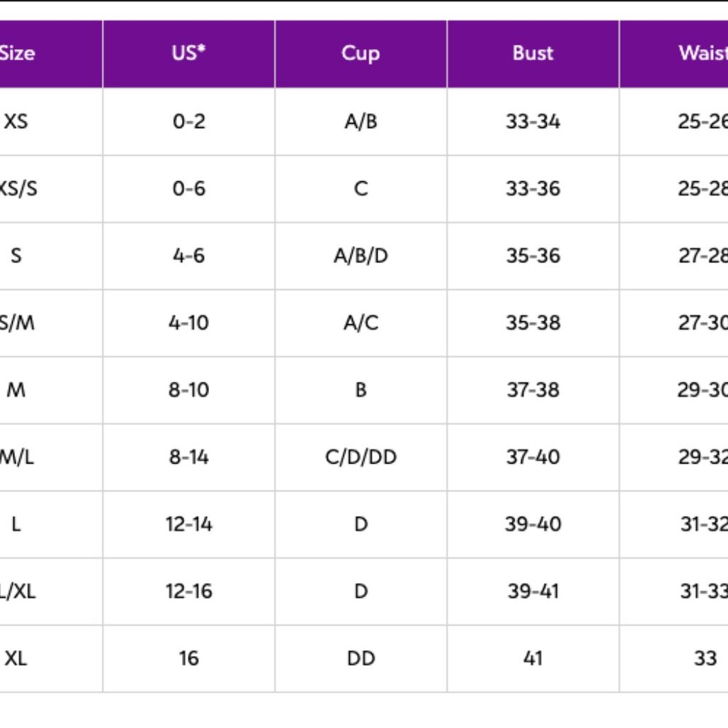Image resolution: width=728 pixels, height=728 pixels.
Task: Select the Bust column header
Action: (533, 53)
